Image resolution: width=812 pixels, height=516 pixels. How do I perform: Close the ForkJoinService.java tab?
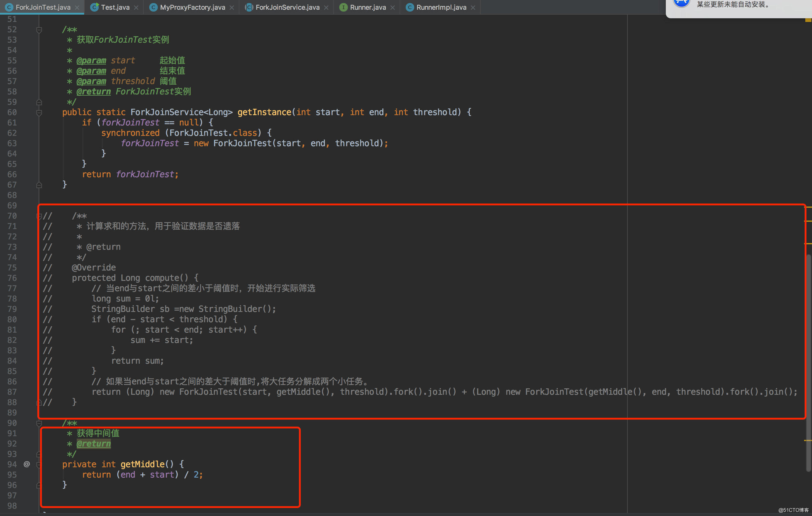coord(326,7)
